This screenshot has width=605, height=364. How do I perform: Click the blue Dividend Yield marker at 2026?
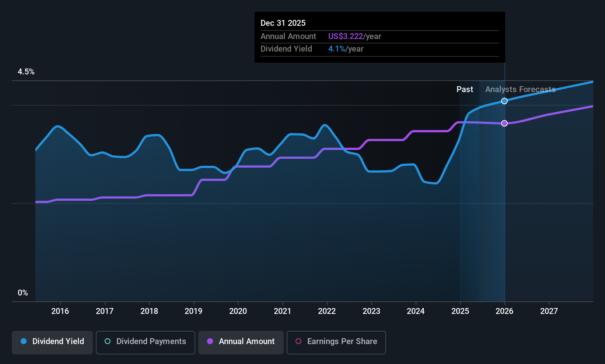click(x=504, y=101)
